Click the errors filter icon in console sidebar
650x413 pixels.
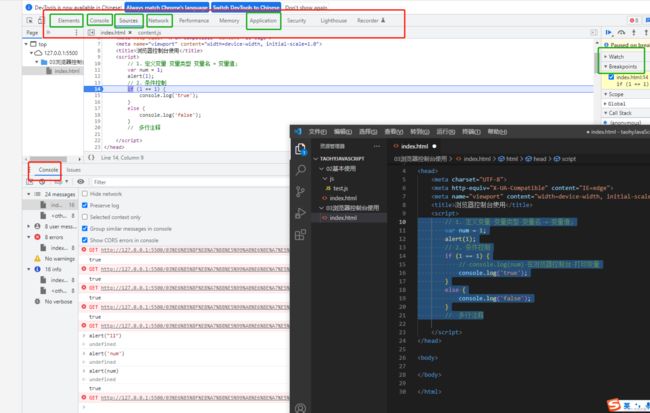37,237
